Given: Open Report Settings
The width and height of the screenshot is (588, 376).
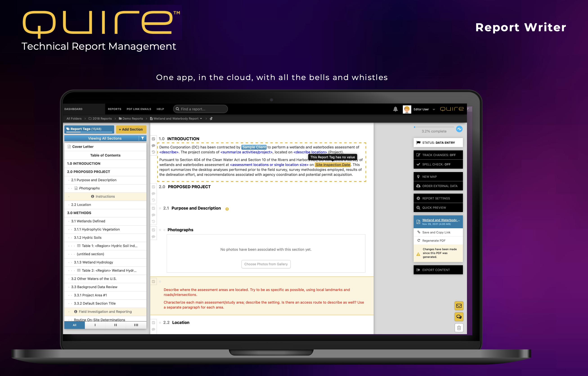Looking at the screenshot, I should pos(438,199).
